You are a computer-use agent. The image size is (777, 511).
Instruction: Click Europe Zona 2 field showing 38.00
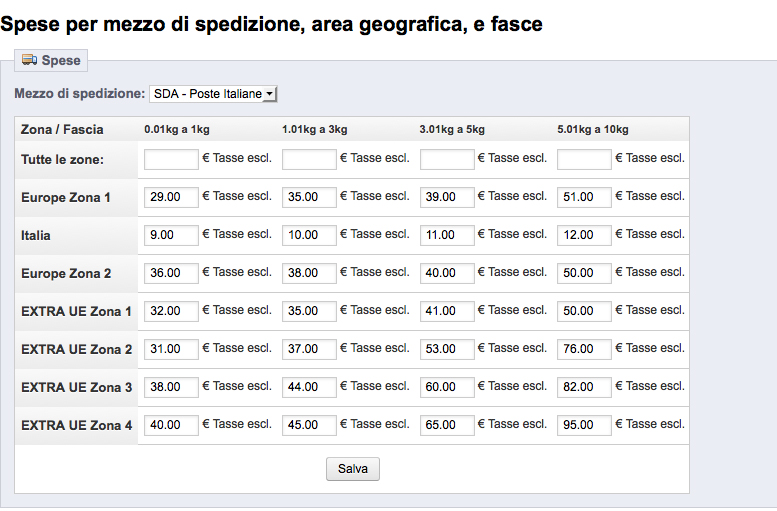point(309,273)
